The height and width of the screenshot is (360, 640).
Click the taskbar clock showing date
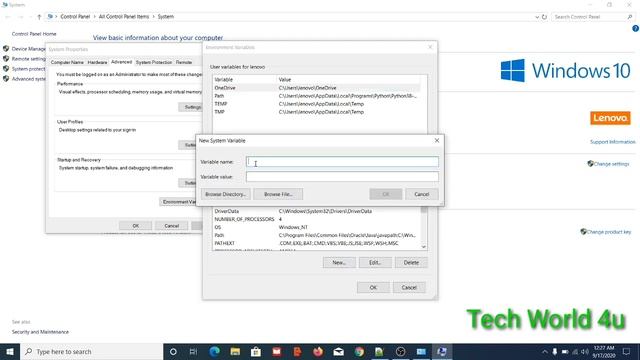[x=604, y=351]
